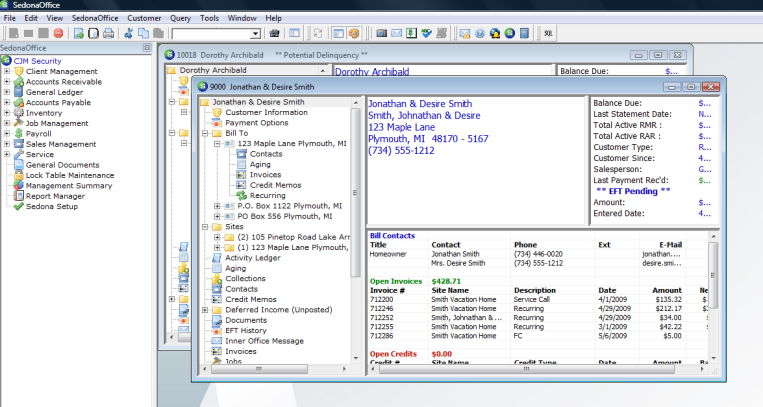763x407 pixels.
Task: Expand the Service tree node
Action: coord(7,154)
